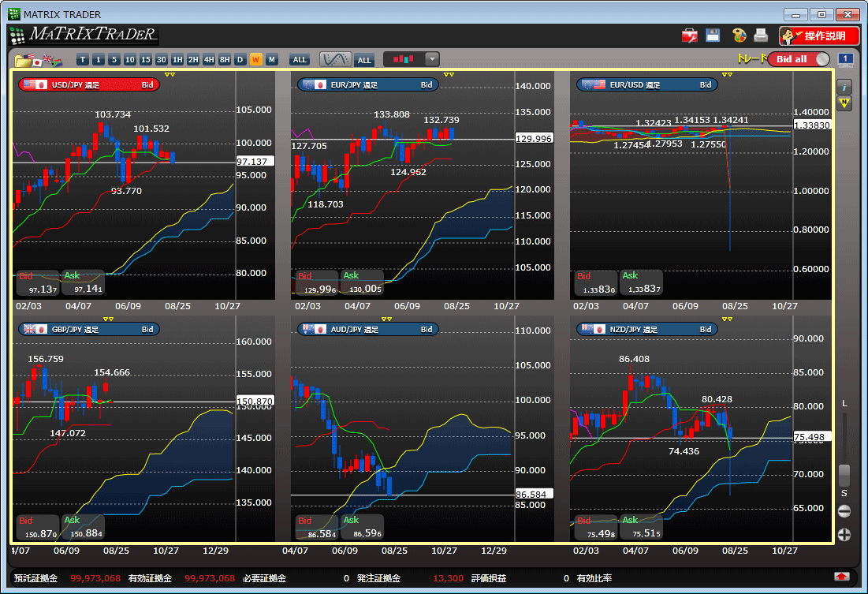Click the blue 'i' information icon

(844, 87)
